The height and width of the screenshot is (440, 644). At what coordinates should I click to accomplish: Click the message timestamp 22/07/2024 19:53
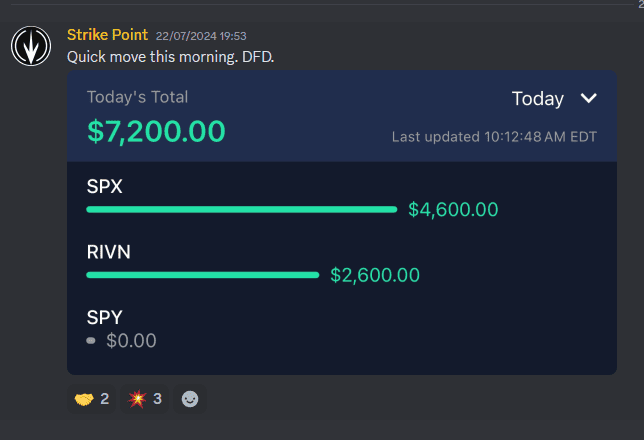201,36
